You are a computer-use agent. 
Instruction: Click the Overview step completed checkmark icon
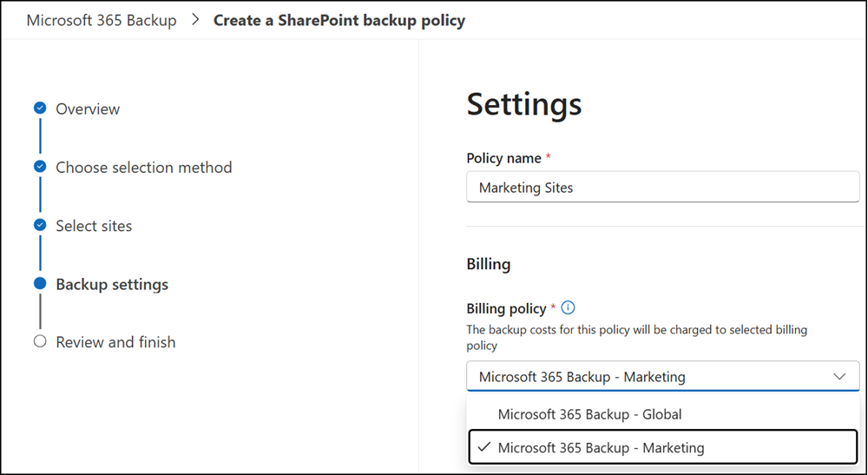tap(40, 108)
